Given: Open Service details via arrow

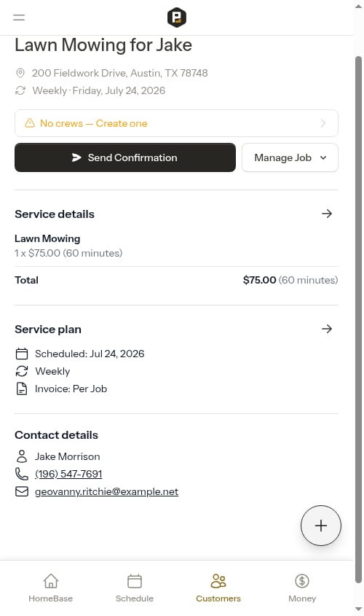Looking at the screenshot, I should 327,214.
